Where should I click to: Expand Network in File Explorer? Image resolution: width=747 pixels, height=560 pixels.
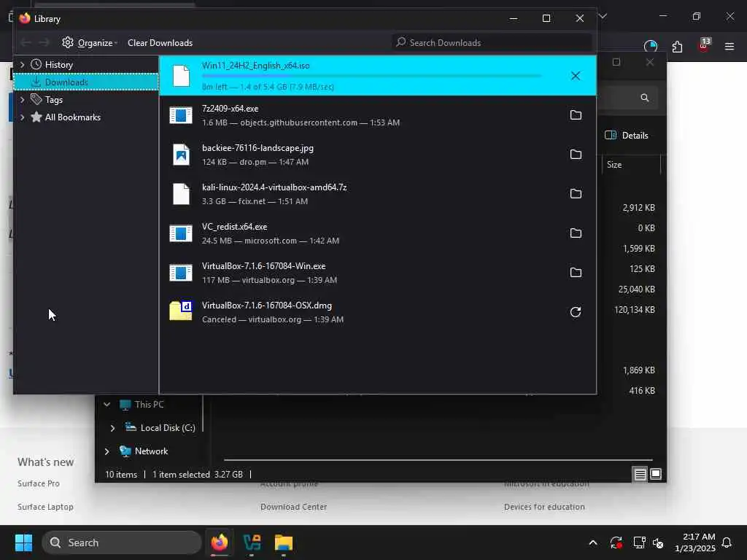[107, 451]
